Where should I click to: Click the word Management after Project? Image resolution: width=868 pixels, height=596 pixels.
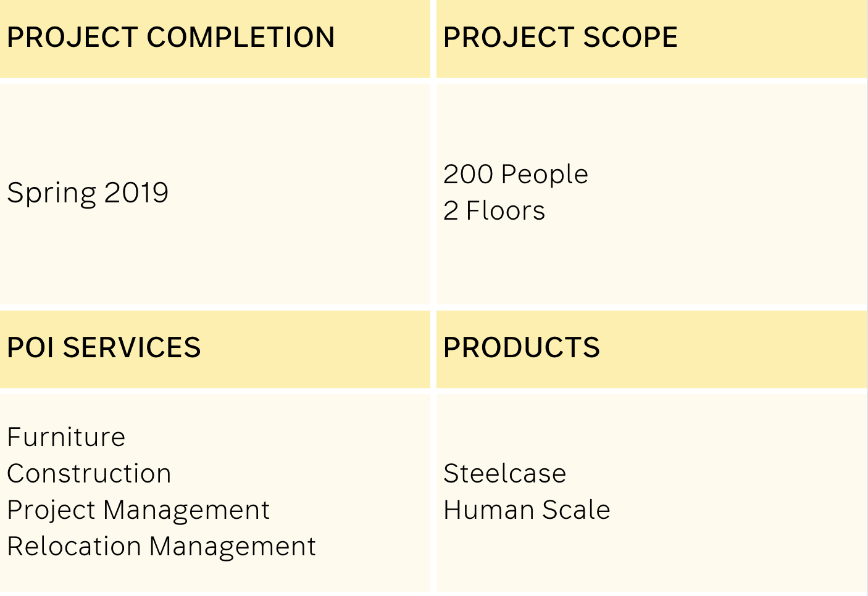click(186, 511)
